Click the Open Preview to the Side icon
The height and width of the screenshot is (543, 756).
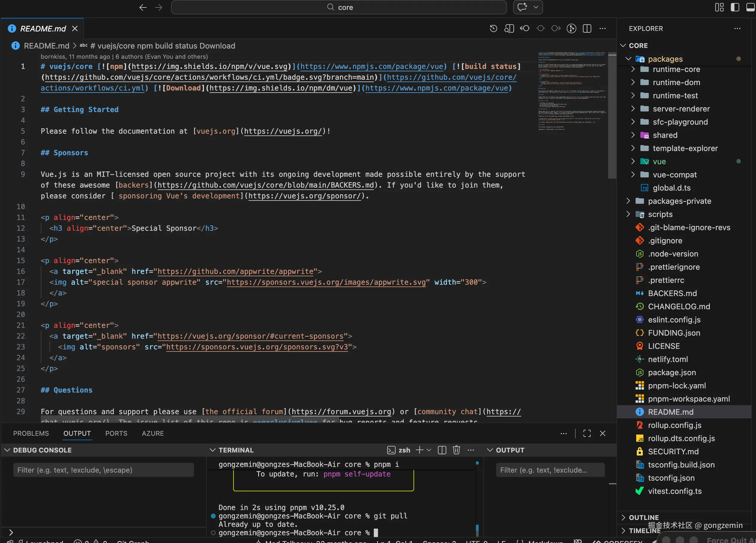(x=509, y=28)
